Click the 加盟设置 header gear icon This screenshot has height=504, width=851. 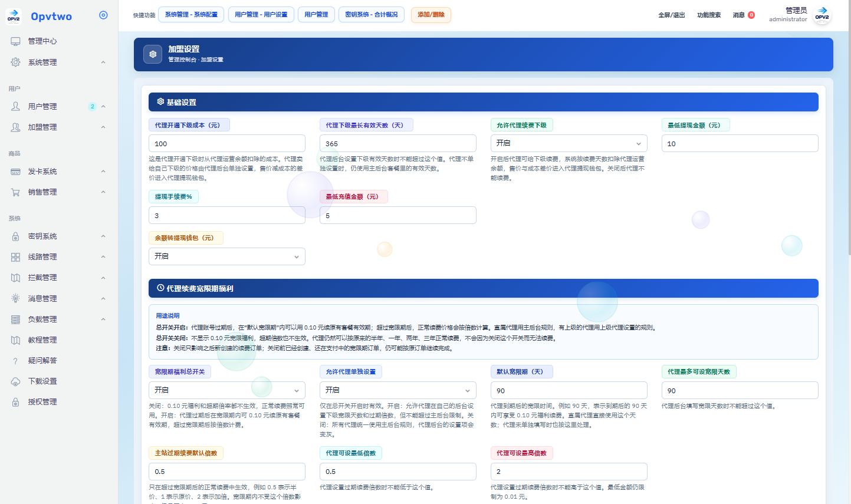[x=153, y=54]
